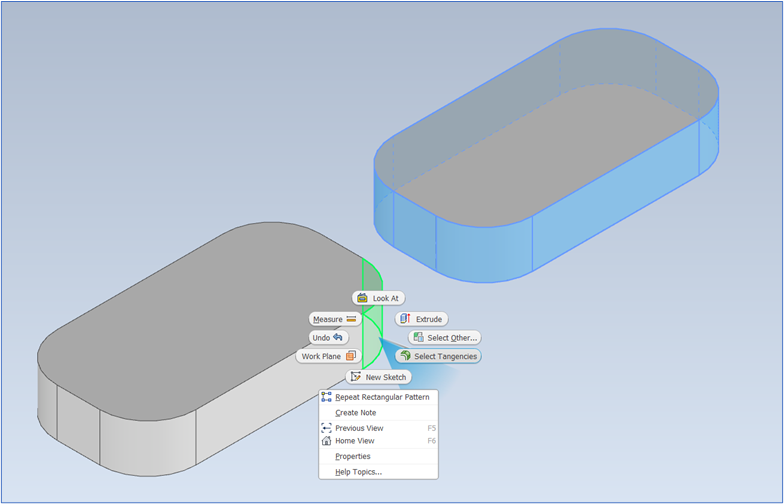Choose Repeat Rectangular Pattern

[x=378, y=397]
